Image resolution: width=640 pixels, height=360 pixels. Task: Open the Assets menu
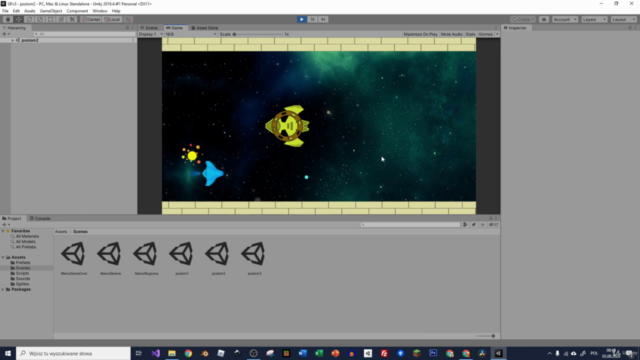click(29, 11)
